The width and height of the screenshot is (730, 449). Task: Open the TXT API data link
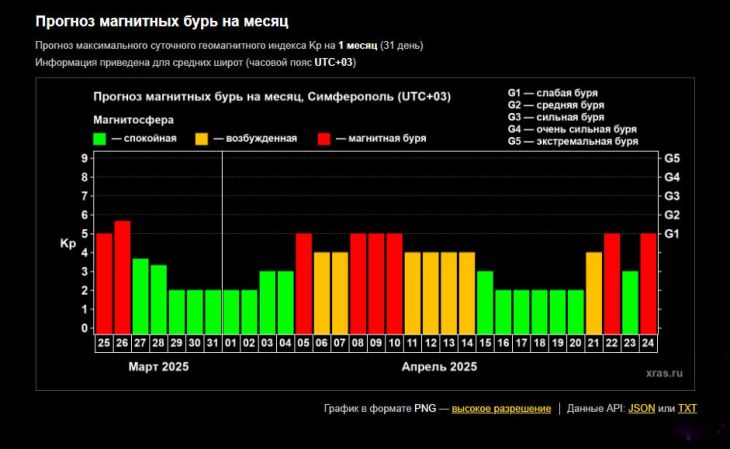(687, 409)
